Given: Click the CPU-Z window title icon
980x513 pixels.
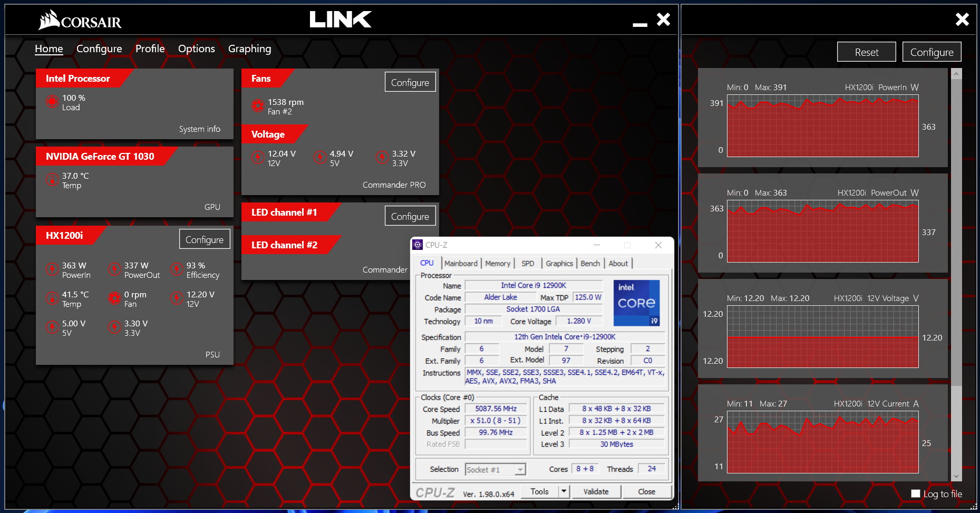Looking at the screenshot, I should click(x=418, y=245).
